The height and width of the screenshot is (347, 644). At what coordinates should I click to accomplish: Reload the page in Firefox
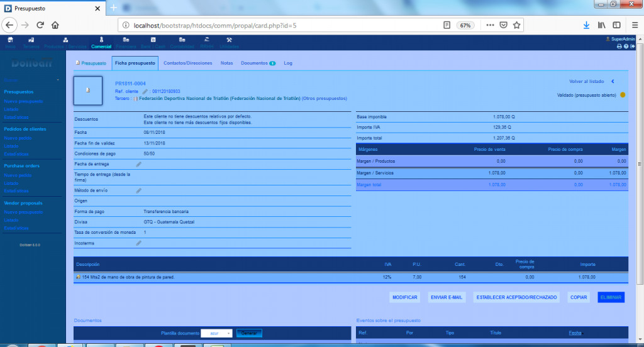pyautogui.click(x=40, y=25)
